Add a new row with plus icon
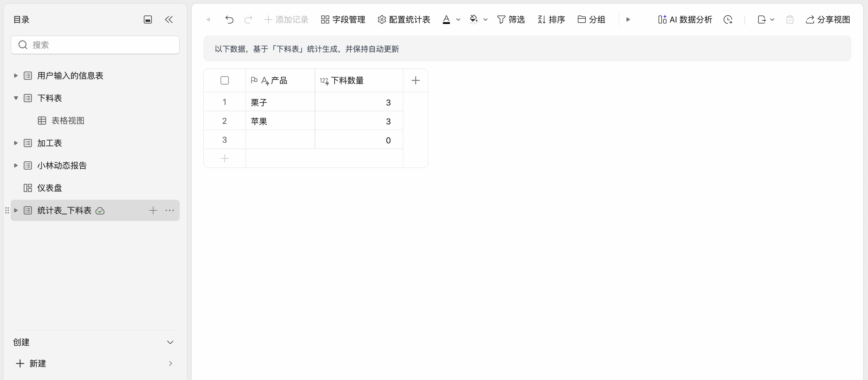The height and width of the screenshot is (380, 868). [x=224, y=158]
